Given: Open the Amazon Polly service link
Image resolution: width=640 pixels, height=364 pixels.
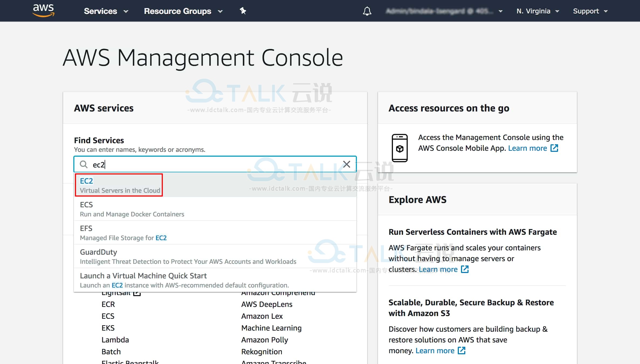Looking at the screenshot, I should click(264, 340).
